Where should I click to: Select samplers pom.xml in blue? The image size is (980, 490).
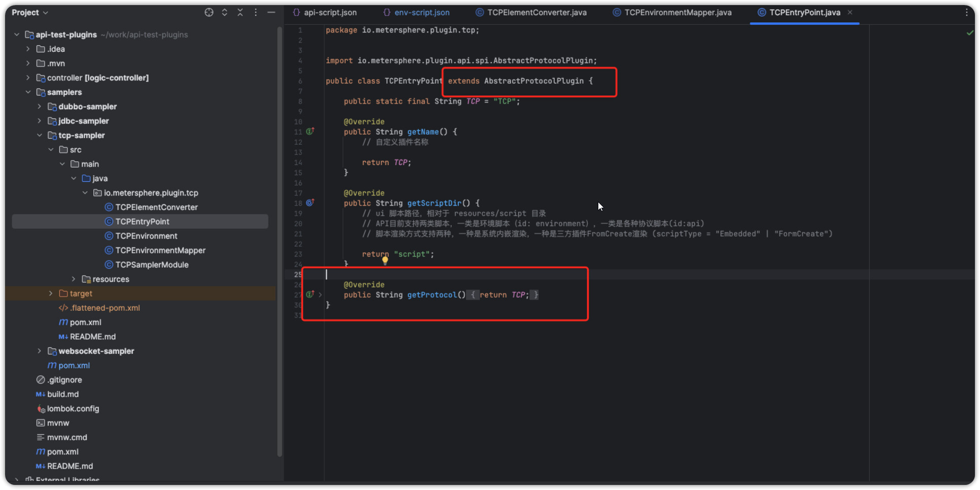pos(68,365)
